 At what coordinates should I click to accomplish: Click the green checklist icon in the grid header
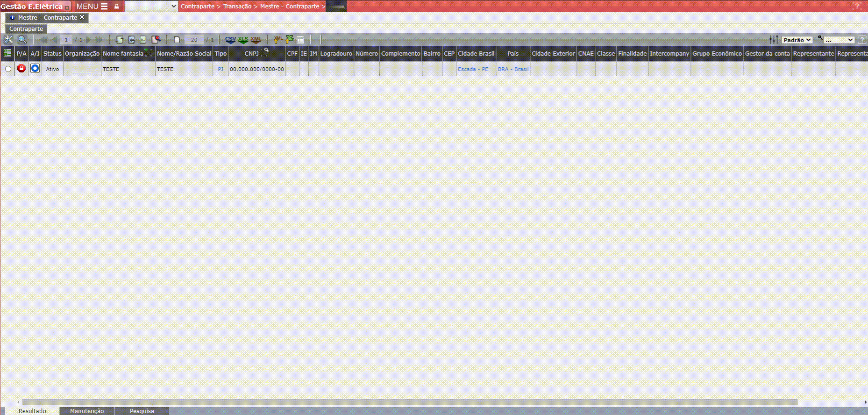(x=7, y=53)
